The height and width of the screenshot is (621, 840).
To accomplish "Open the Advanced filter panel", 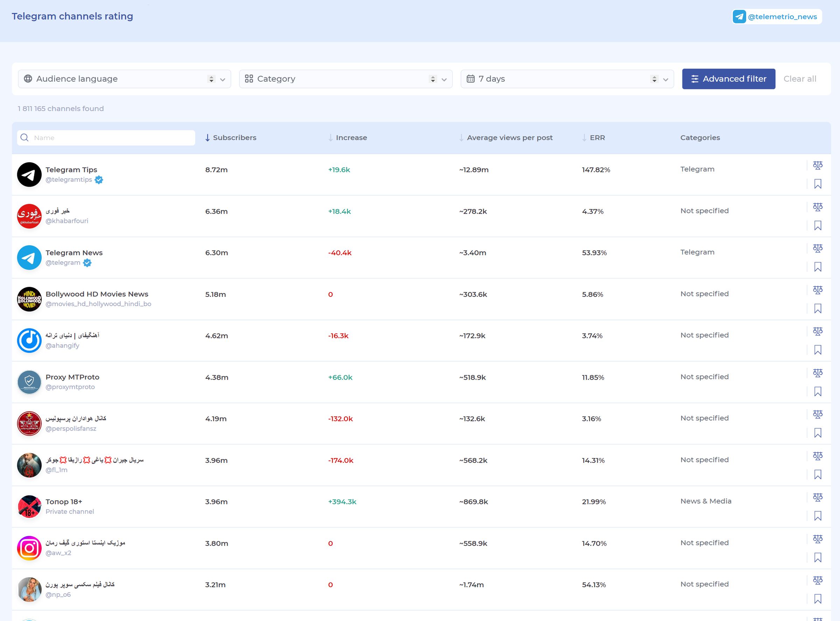I will [728, 79].
